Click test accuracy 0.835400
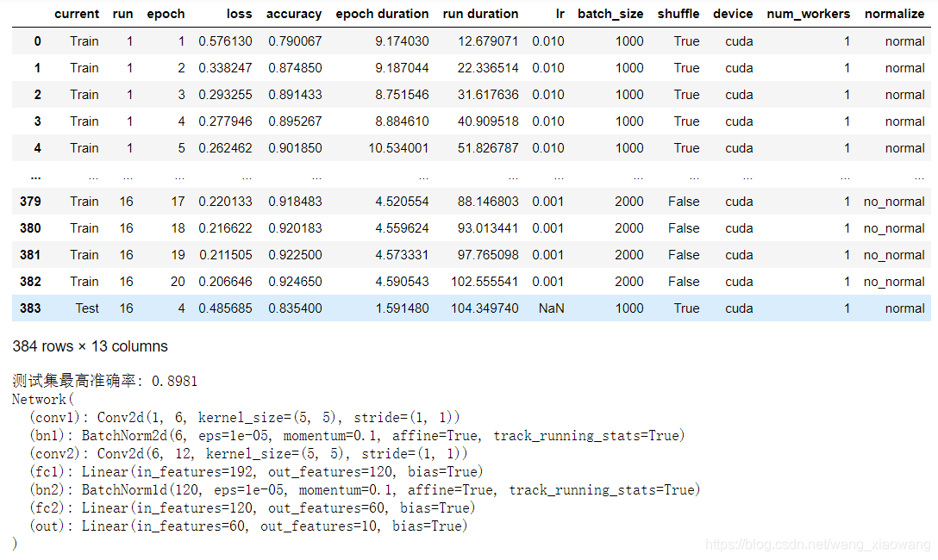 pos(295,308)
